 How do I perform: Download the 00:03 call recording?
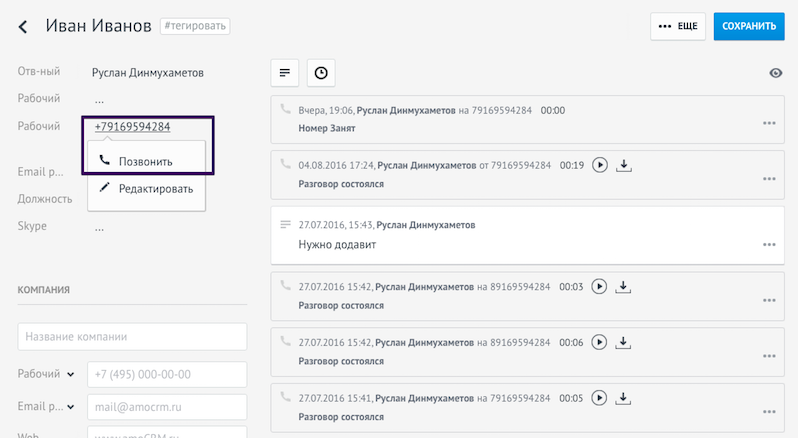[623, 287]
